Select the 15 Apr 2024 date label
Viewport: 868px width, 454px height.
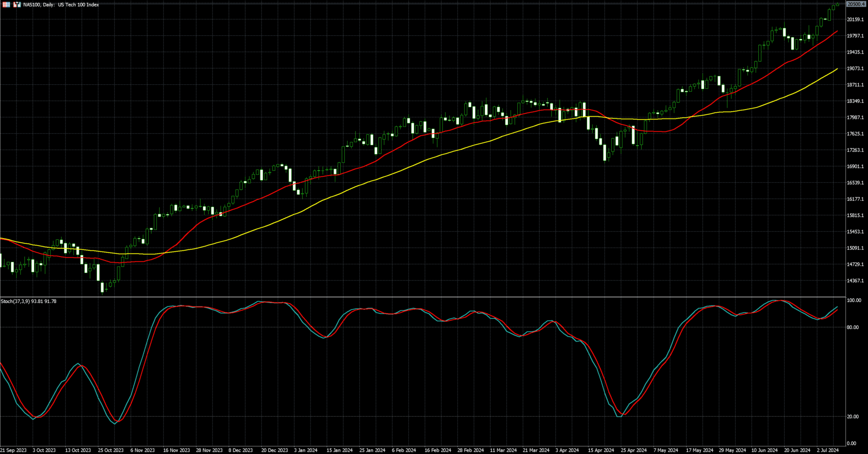tap(600, 450)
